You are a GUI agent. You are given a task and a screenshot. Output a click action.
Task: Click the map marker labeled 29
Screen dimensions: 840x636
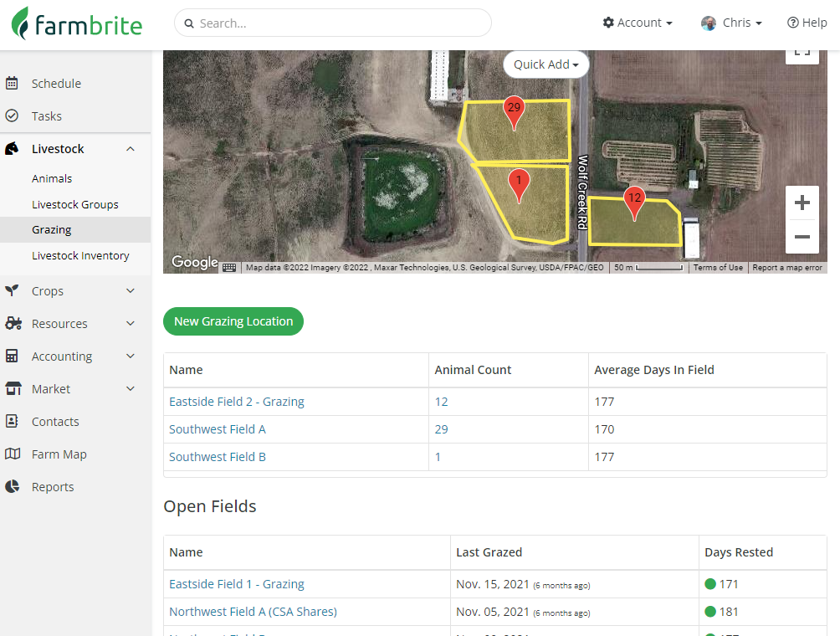coord(514,112)
